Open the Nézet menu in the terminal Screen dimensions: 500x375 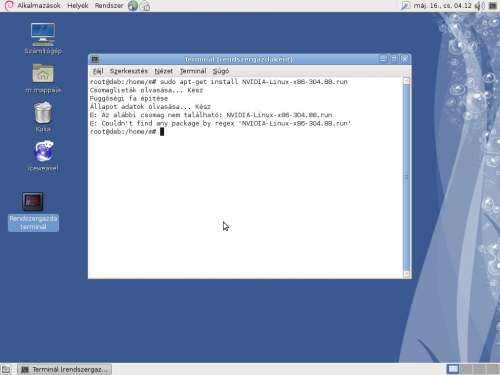(164, 71)
